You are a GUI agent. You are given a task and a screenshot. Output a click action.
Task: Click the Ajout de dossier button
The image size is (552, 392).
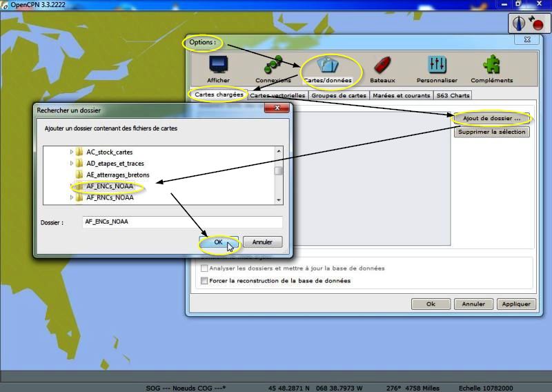pyautogui.click(x=491, y=118)
